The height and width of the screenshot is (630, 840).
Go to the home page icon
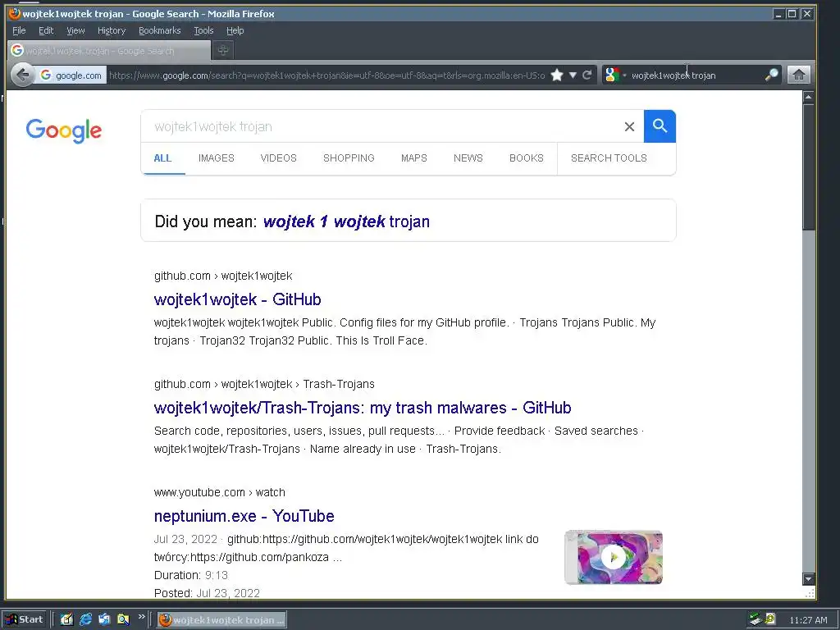798,75
